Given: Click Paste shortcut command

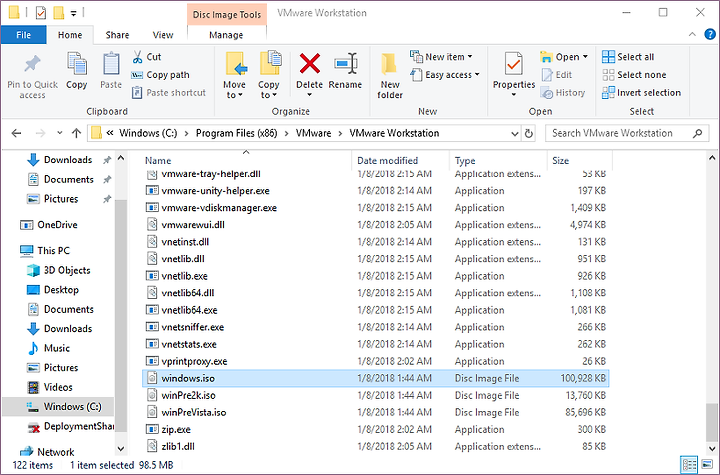Looking at the screenshot, I should click(169, 93).
